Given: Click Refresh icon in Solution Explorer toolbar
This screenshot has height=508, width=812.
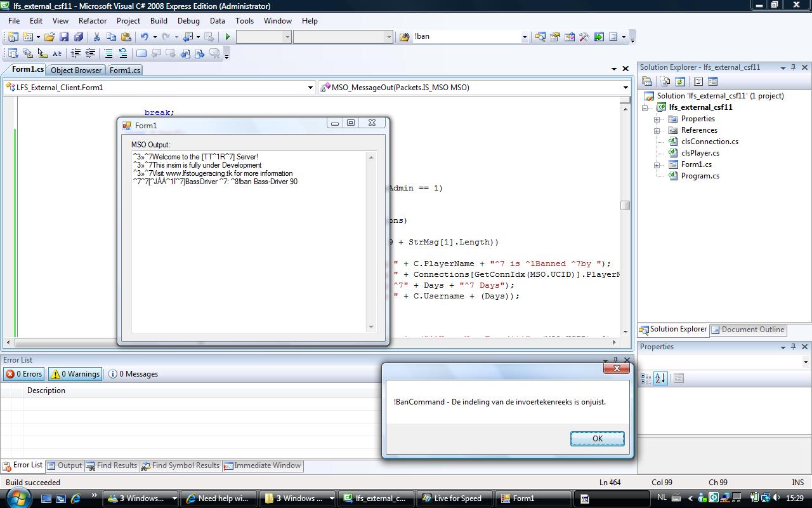Looking at the screenshot, I should tap(680, 81).
